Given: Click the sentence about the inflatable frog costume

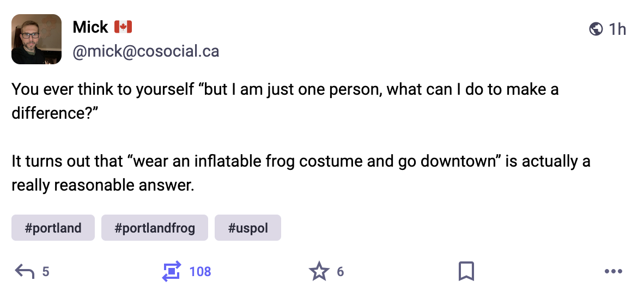Looking at the screenshot, I should (300, 162).
